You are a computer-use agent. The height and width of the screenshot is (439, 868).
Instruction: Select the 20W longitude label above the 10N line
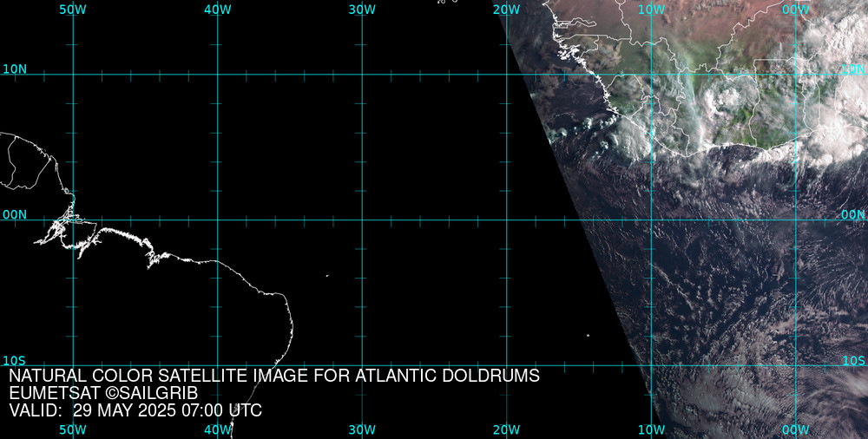tap(507, 10)
